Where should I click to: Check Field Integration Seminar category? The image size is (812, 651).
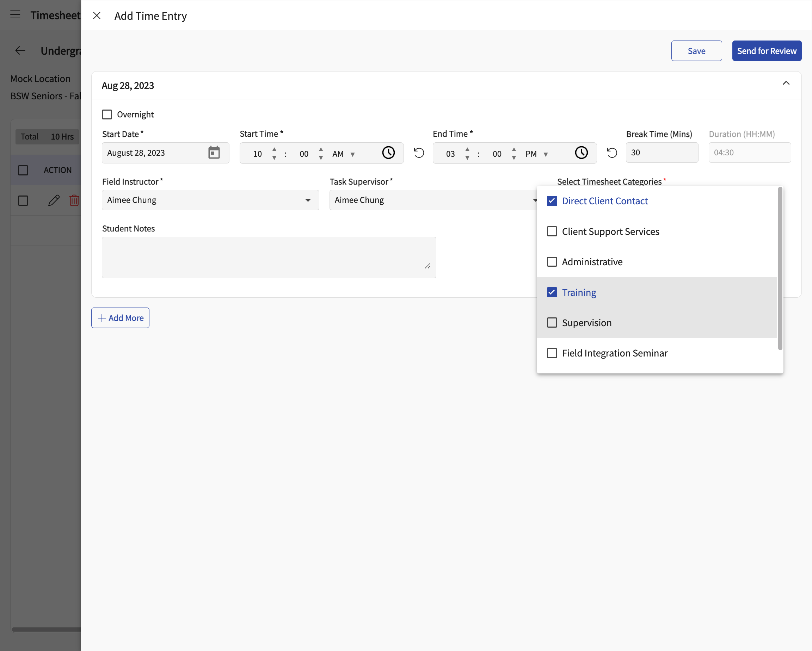(x=552, y=353)
